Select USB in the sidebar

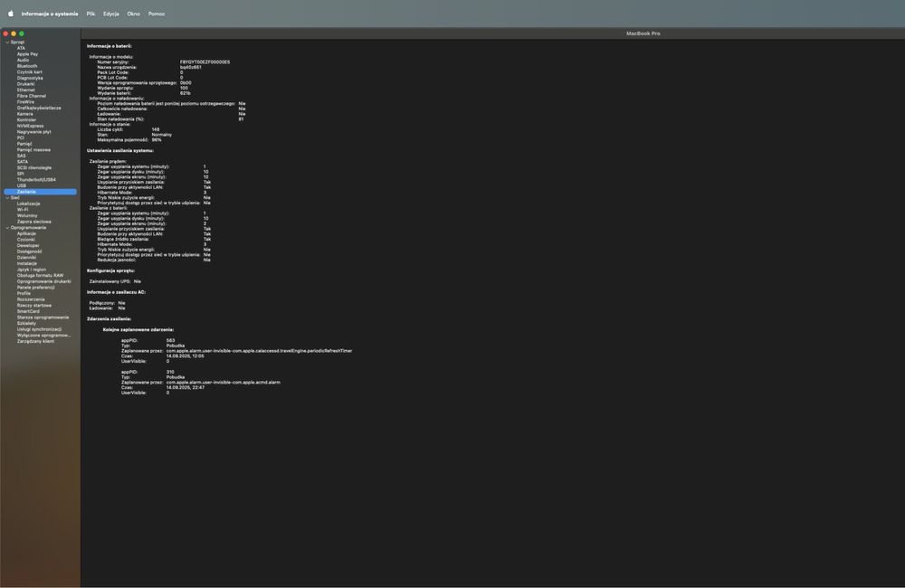tap(22, 185)
